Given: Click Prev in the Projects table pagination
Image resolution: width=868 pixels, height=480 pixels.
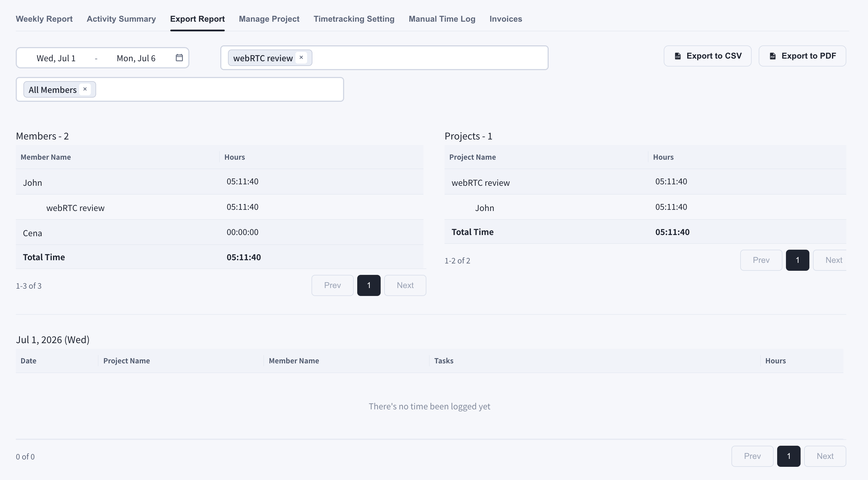Looking at the screenshot, I should [x=761, y=260].
